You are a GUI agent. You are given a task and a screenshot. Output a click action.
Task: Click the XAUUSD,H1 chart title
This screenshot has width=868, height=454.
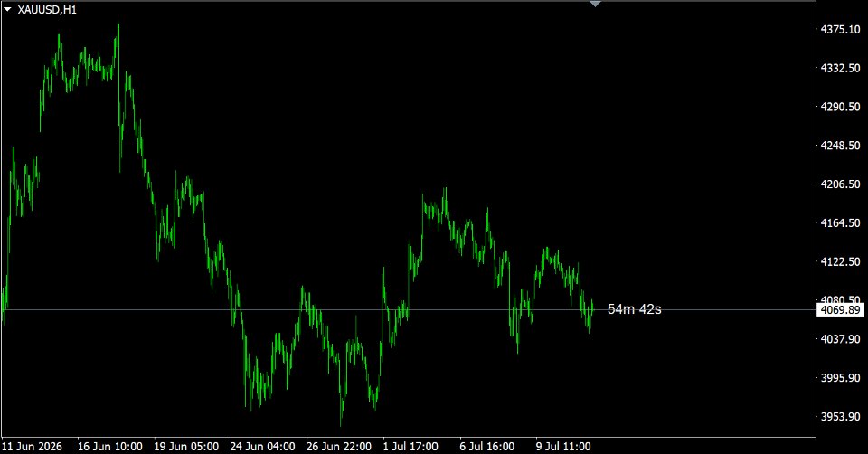point(47,10)
